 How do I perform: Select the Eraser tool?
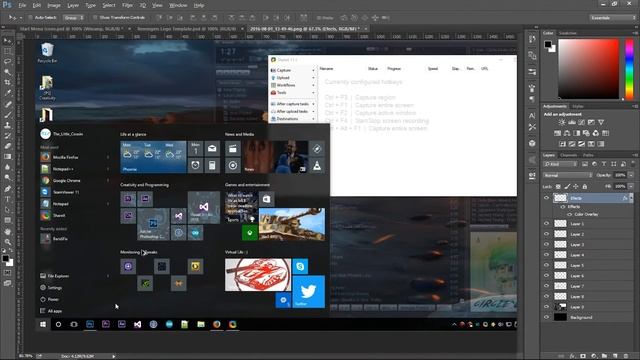click(x=7, y=146)
